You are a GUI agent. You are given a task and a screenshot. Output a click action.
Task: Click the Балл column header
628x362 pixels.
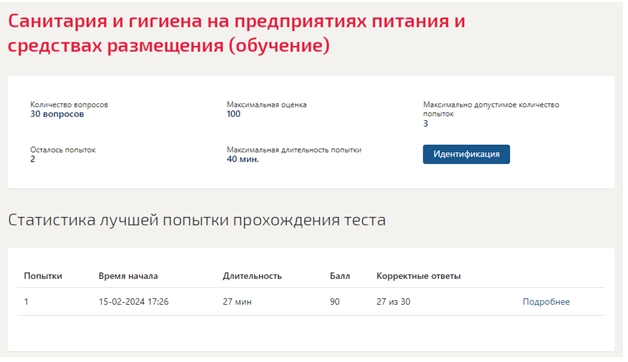click(x=340, y=276)
